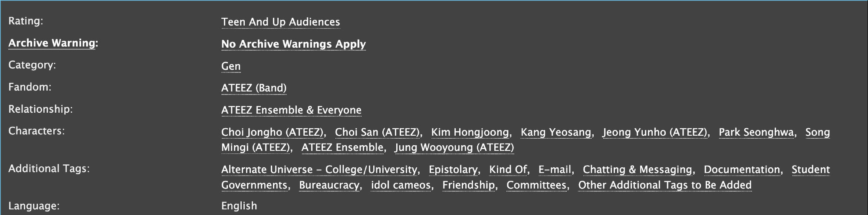Open the Park Seonghwa character tag

(756, 132)
